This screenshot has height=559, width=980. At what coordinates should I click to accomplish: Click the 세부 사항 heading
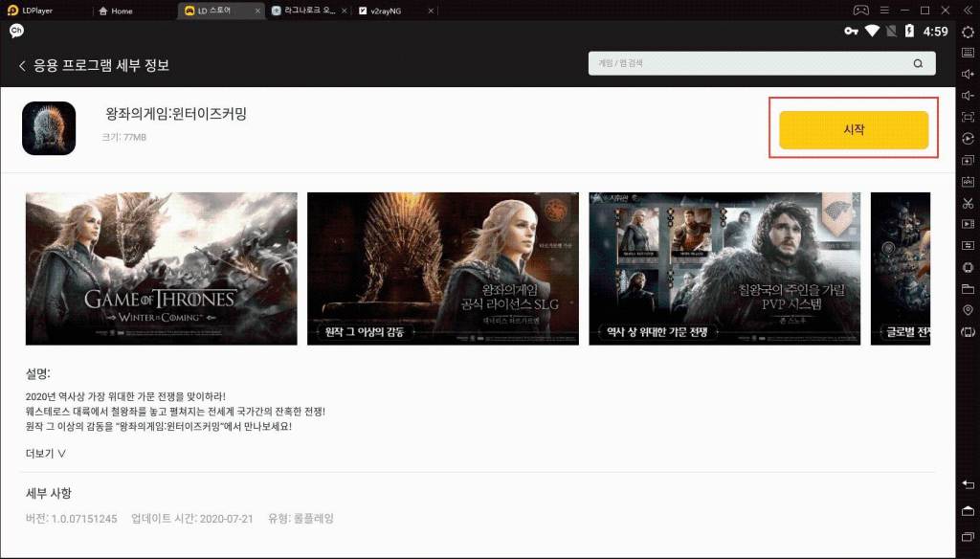point(49,493)
